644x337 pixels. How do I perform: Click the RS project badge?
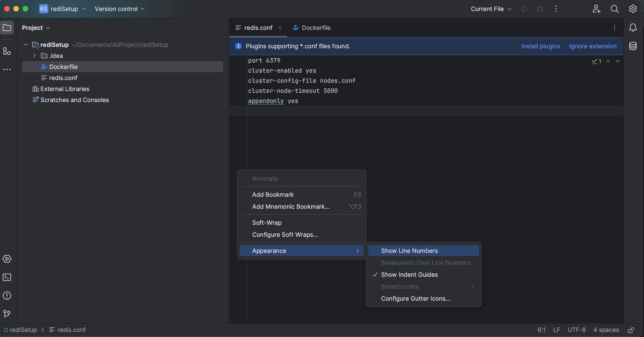[x=44, y=9]
